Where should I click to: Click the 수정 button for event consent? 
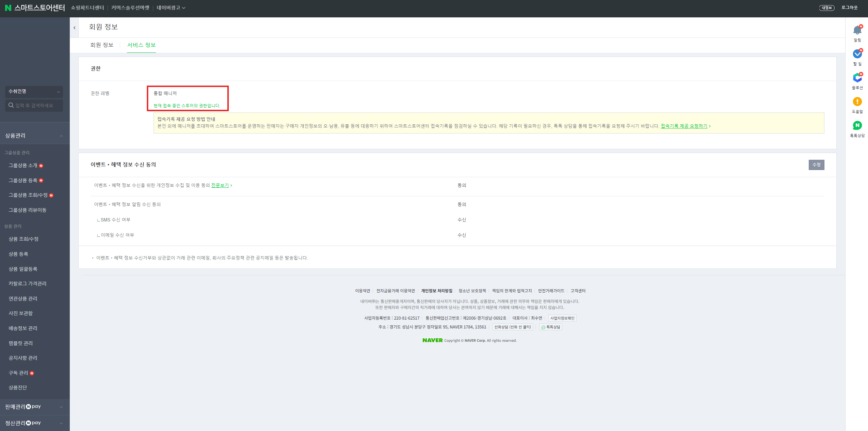tap(816, 165)
